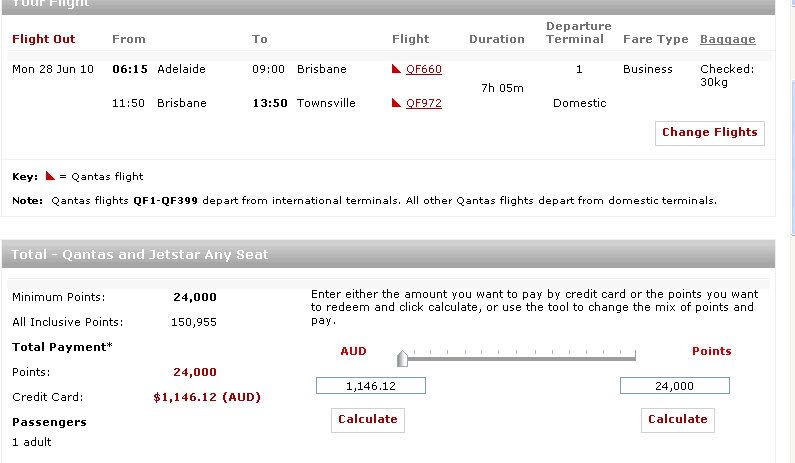The height and width of the screenshot is (463, 795).
Task: Click the AUD/Points slider handle
Action: (x=402, y=359)
